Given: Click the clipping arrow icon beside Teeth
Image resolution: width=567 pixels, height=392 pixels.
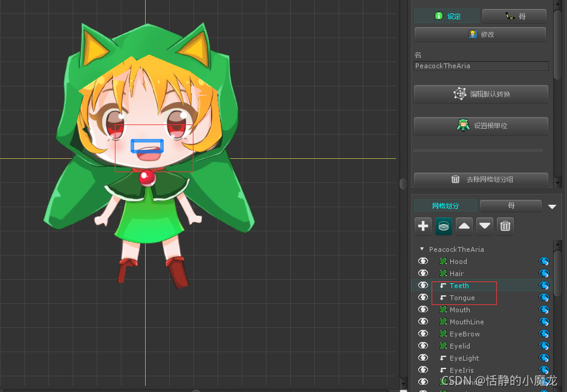Looking at the screenshot, I should click(x=443, y=286).
